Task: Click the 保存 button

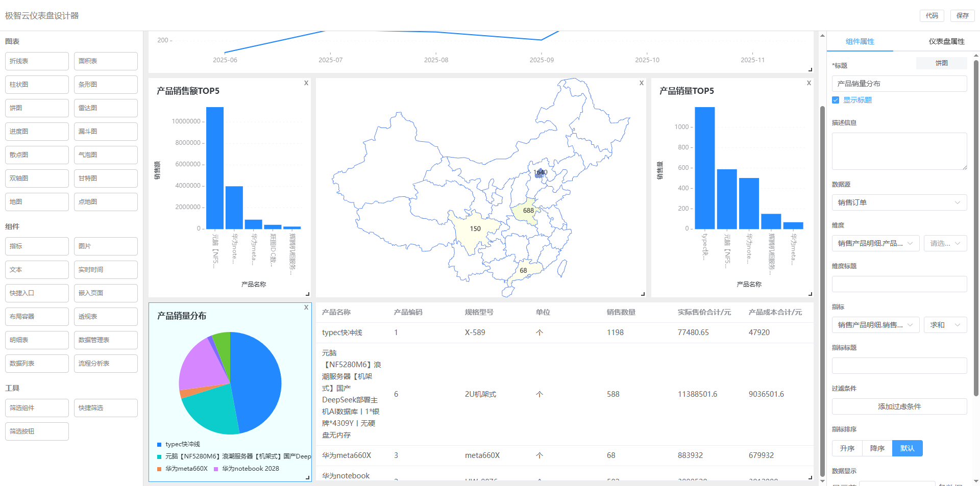Action: [x=962, y=16]
